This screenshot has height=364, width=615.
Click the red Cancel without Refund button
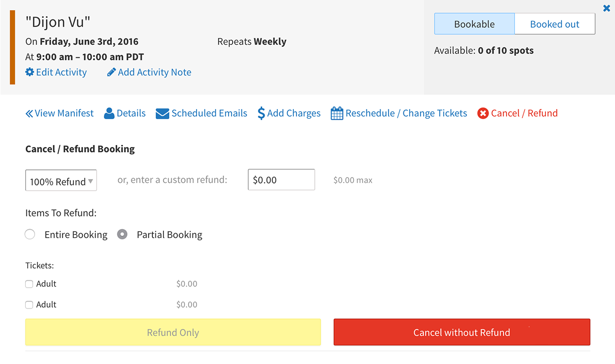tap(462, 332)
